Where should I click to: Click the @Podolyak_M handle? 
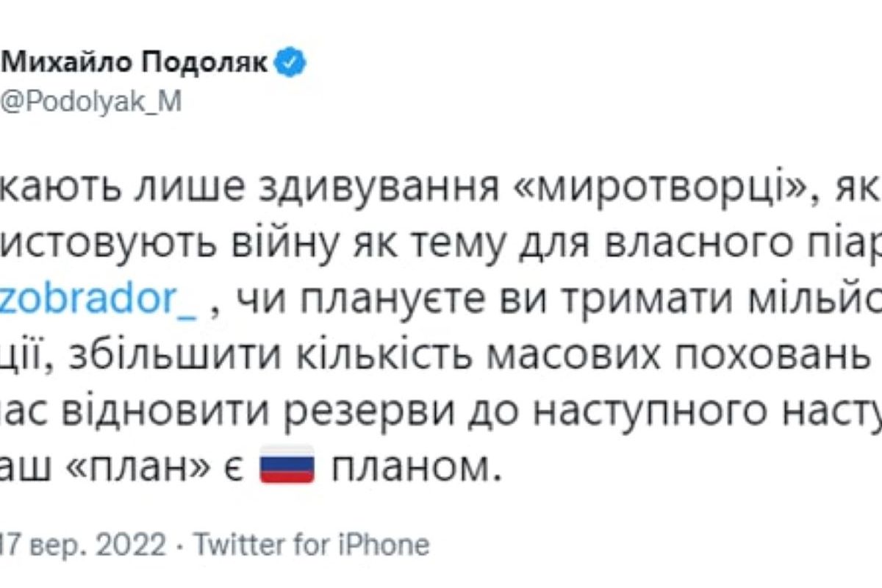tap(90, 104)
